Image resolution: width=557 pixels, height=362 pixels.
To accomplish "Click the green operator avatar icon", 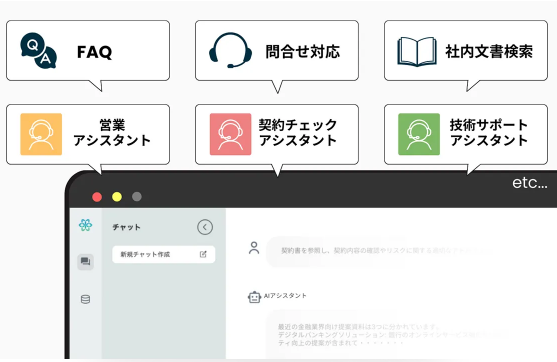I will point(419,134).
